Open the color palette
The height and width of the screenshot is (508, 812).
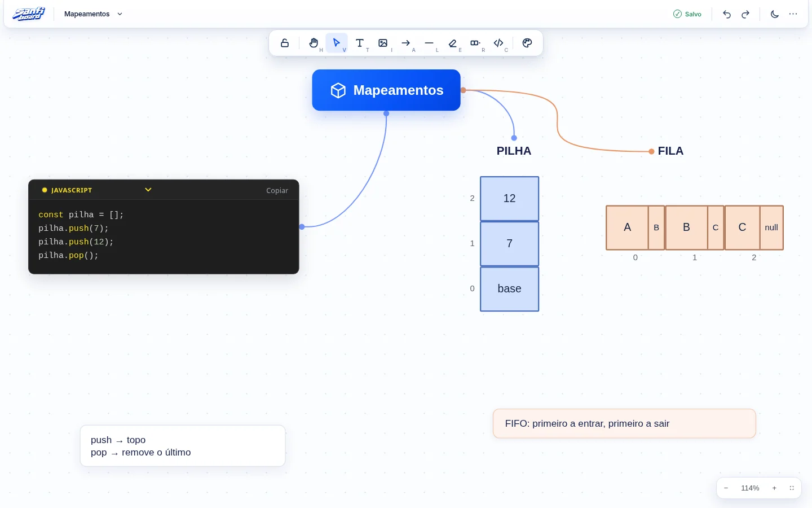pyautogui.click(x=527, y=43)
